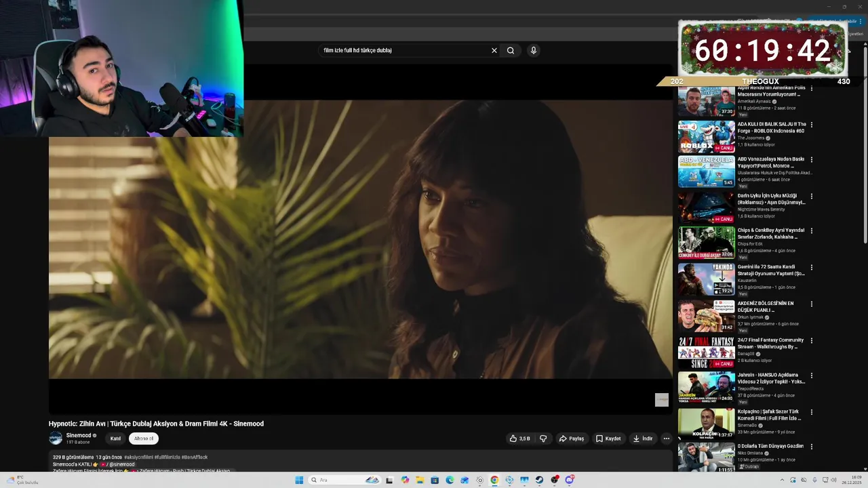Open Discord from the taskbar
Viewport: 868px width, 488px height.
tap(570, 480)
